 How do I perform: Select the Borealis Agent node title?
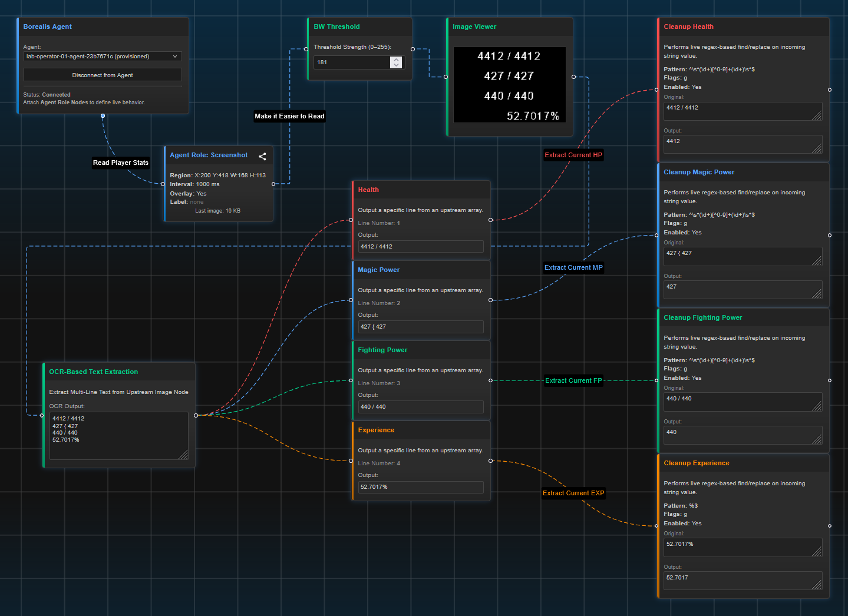pos(47,27)
